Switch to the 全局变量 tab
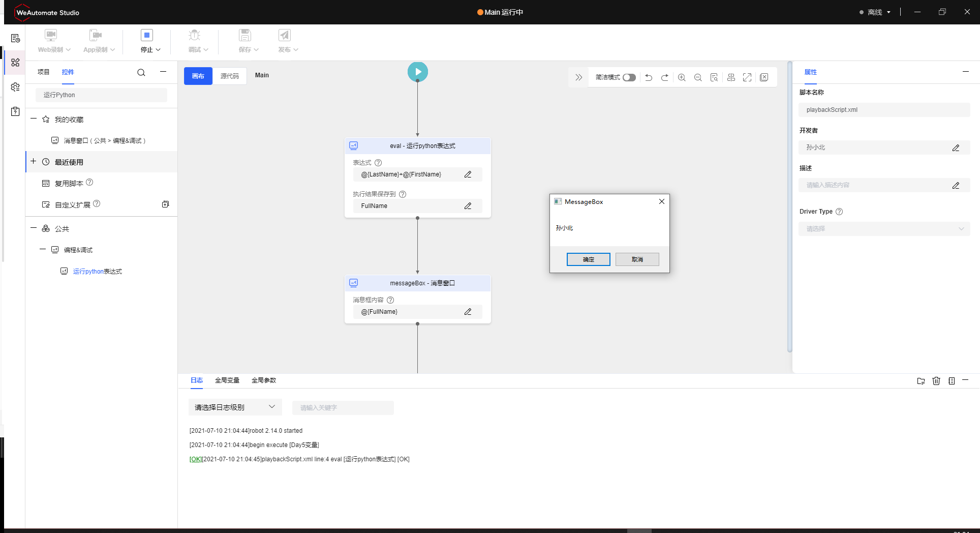The image size is (980, 533). tap(227, 380)
